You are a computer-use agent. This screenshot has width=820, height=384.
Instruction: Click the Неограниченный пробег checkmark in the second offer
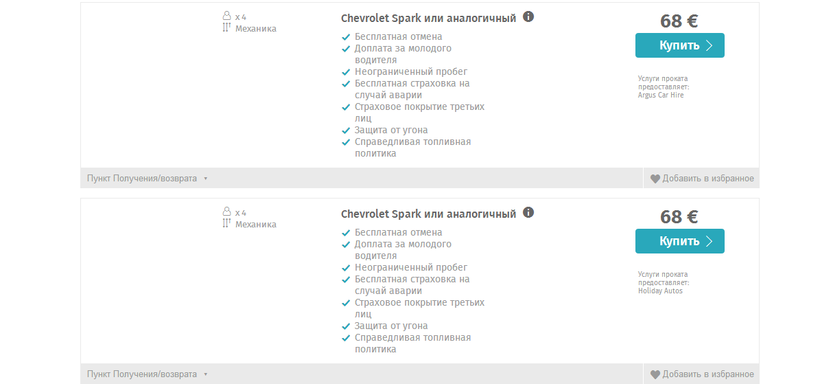(345, 268)
